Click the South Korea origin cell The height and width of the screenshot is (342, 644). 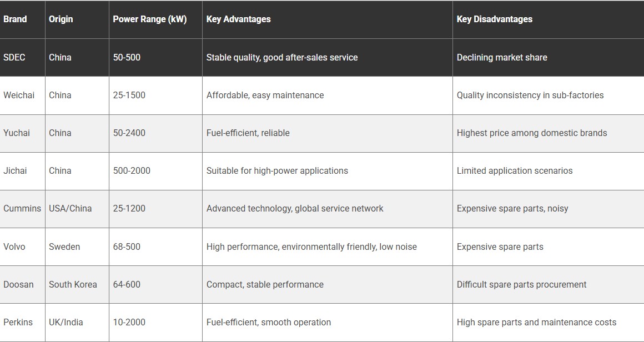73,284
